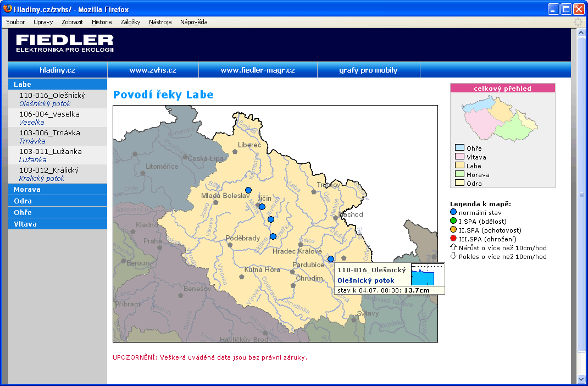Viewport: 588px width, 386px height.
Task: Open the www.zvhs.cz navigation link
Action: 153,70
